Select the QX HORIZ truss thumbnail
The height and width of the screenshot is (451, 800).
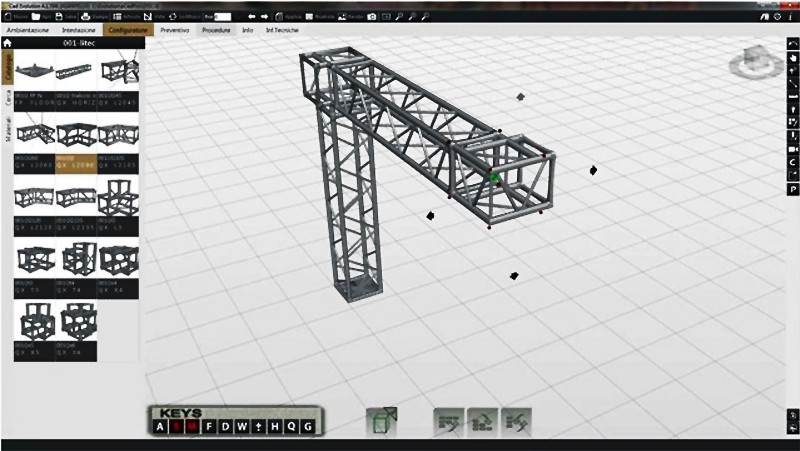point(76,78)
